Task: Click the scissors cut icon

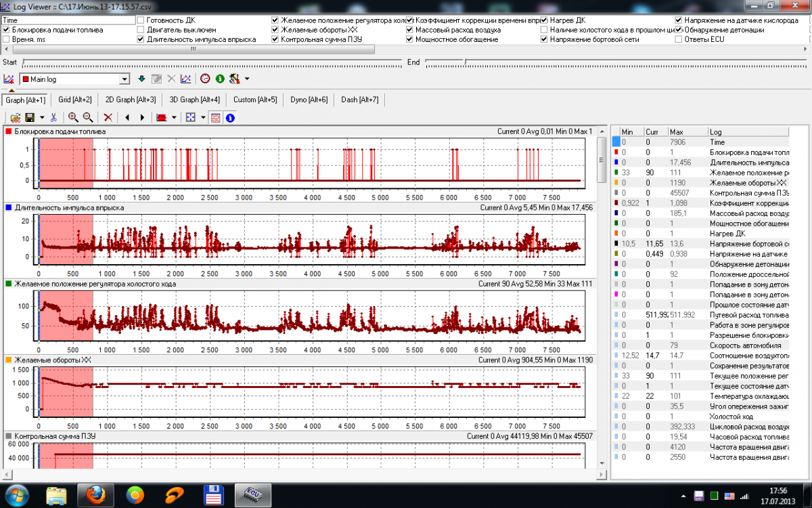Action: (53, 117)
